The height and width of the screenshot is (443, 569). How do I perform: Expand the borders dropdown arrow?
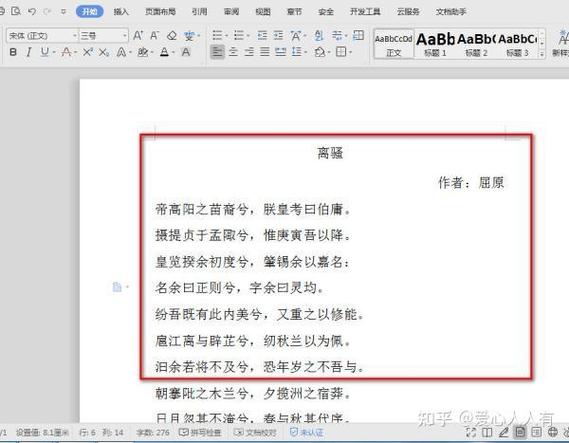351,53
